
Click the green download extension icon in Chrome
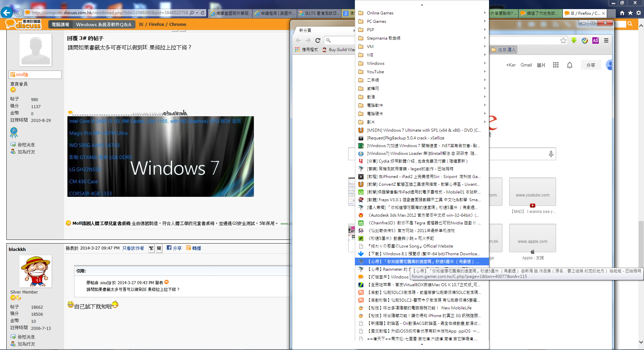[x=574, y=41]
